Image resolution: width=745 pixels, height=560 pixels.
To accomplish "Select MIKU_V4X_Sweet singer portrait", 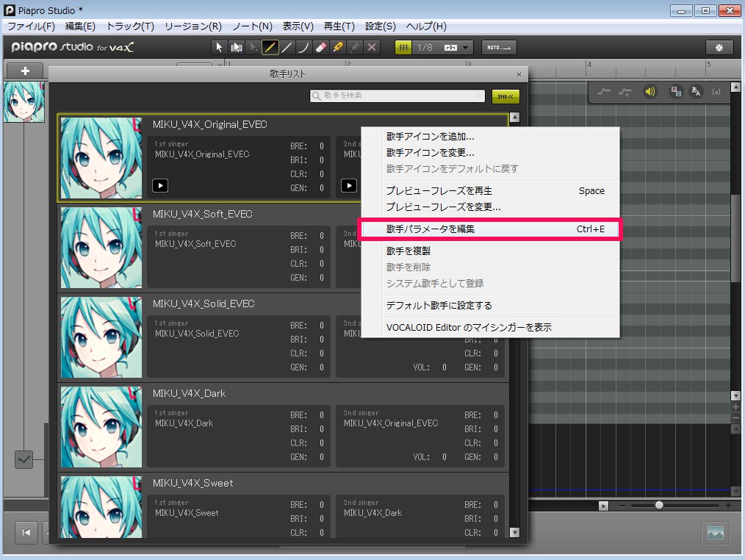I will (101, 507).
